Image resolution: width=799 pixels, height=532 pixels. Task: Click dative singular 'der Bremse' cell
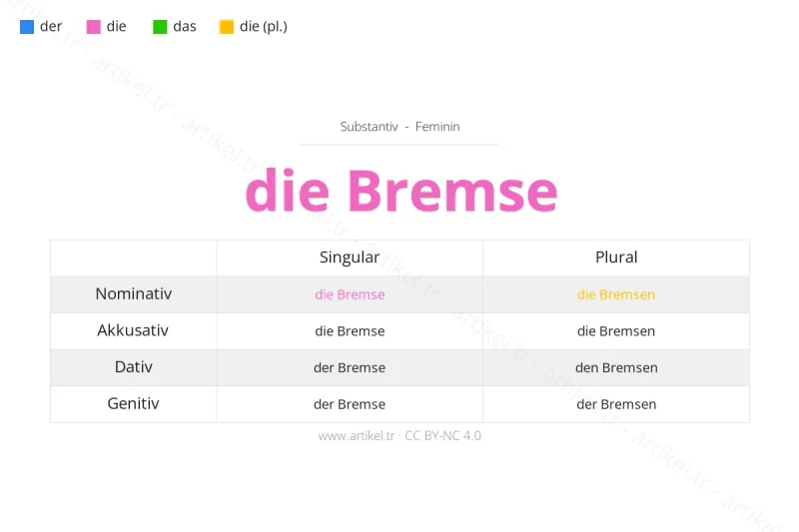tap(350, 367)
